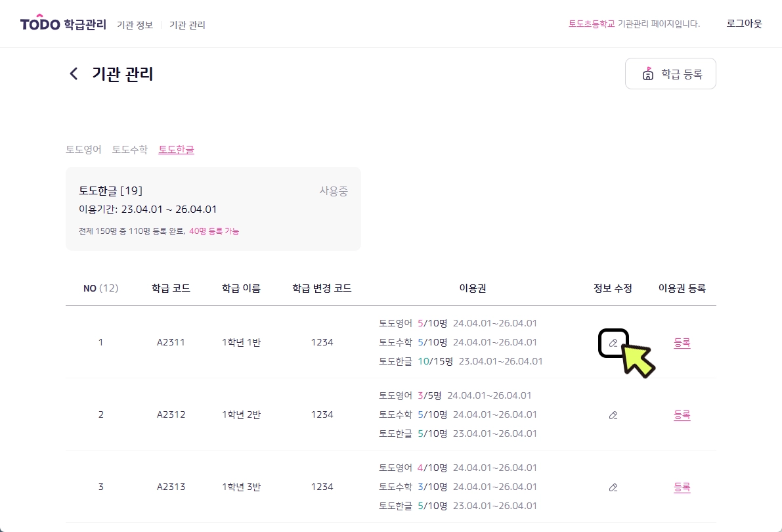Click 등록 link for 1학년 1반
Viewport: 782px width, 532px height.
[682, 342]
